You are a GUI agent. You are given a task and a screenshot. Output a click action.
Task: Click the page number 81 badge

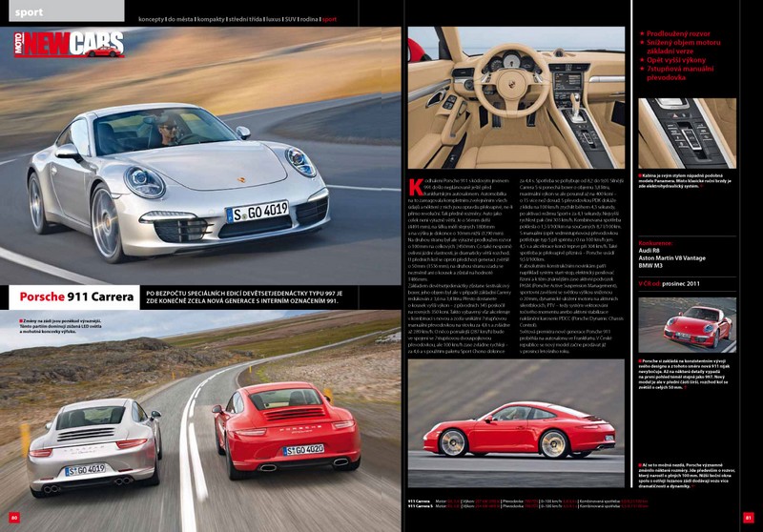749,518
